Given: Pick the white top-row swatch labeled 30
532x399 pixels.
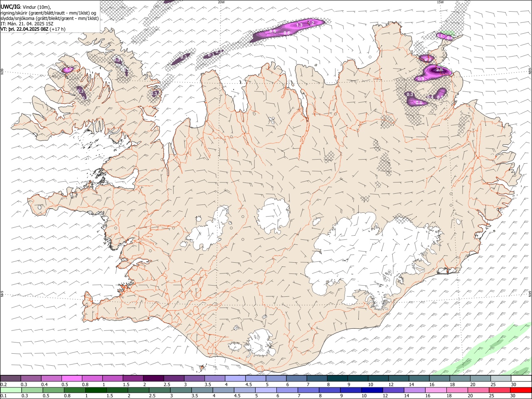Looking at the screenshot, I should pyautogui.click(x=521, y=378).
